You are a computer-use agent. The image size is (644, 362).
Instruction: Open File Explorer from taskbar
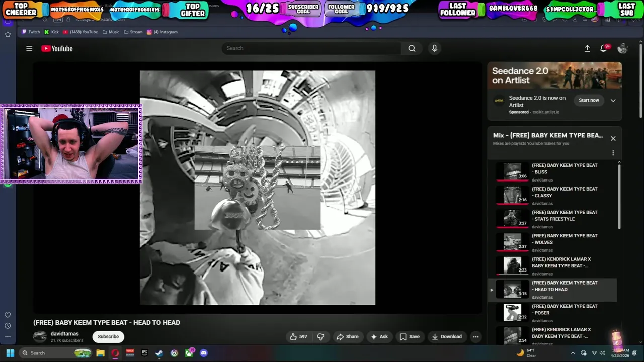(x=100, y=353)
